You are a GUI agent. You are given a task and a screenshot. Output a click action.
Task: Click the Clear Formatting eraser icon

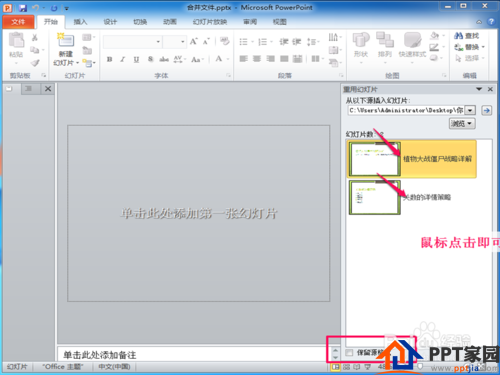click(x=225, y=41)
